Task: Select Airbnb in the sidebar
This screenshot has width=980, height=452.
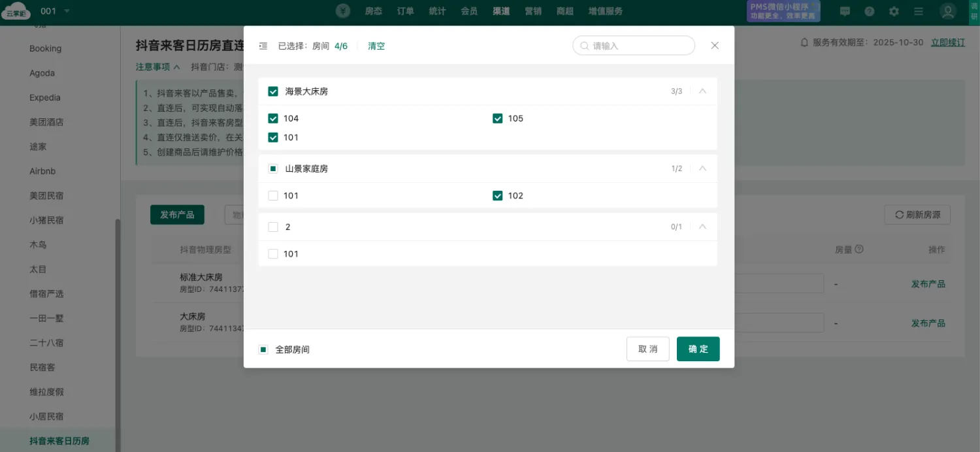Action: 42,171
